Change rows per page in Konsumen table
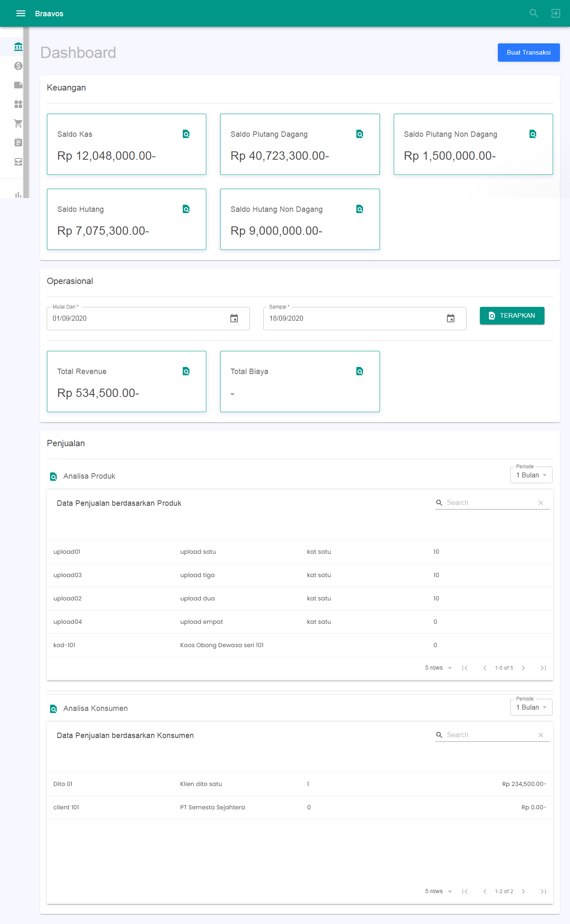570x924 pixels. tap(439, 891)
